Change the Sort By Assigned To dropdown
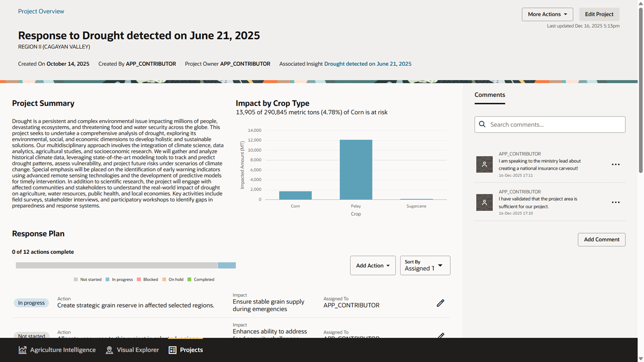Image resolution: width=644 pixels, height=362 pixels. [425, 265]
